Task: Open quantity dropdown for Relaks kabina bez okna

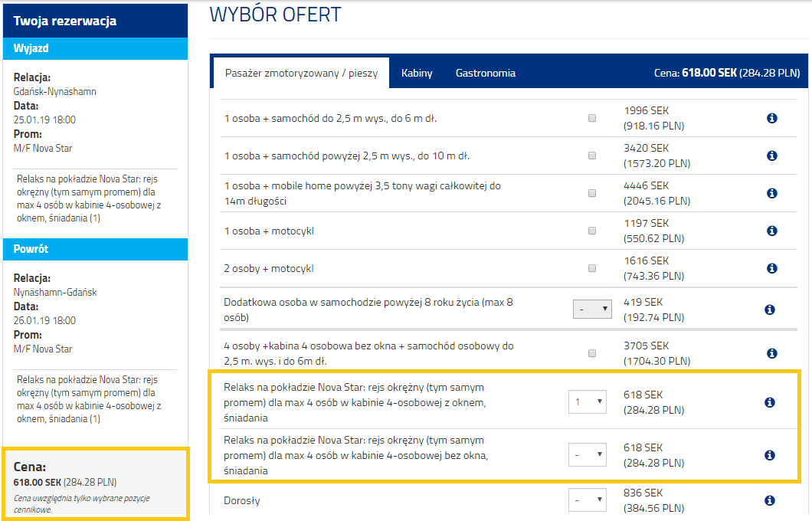Action: [x=587, y=455]
